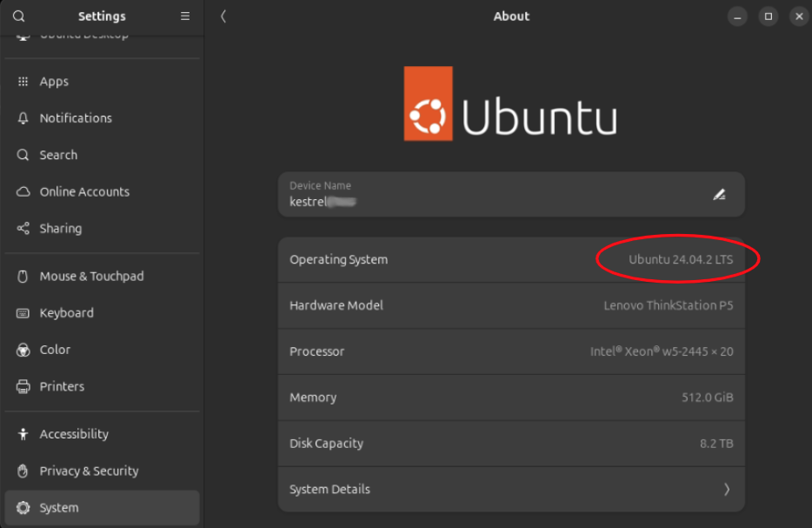This screenshot has height=528, width=812.
Task: Expand the System Details row chevron
Action: pyautogui.click(x=727, y=489)
